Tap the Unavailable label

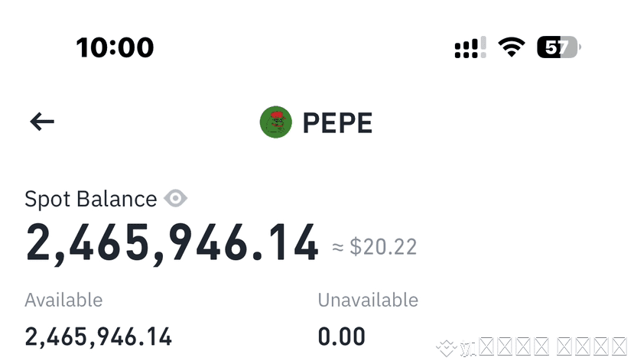(x=368, y=300)
